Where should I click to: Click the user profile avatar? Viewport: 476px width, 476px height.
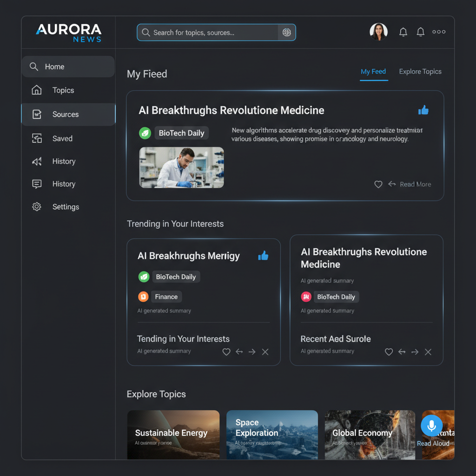point(378,32)
